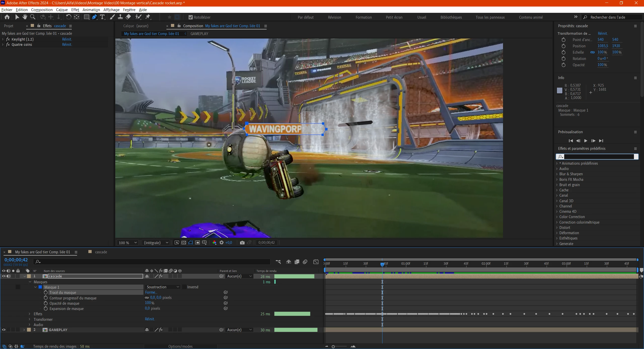The height and width of the screenshot is (349, 644).
Task: Hide the GAMEPLAY layer eye icon
Action: (x=4, y=330)
